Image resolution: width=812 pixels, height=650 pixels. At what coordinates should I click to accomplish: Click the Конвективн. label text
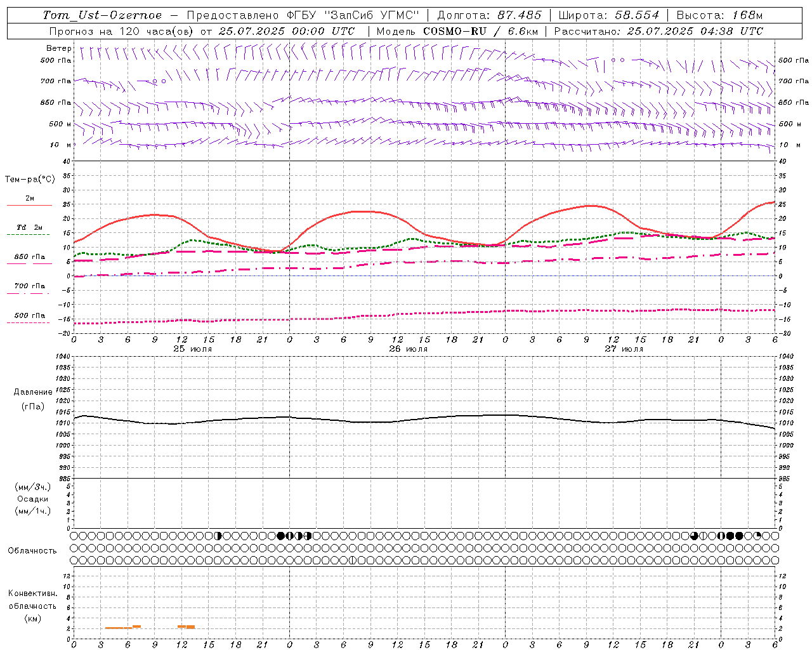(32, 594)
